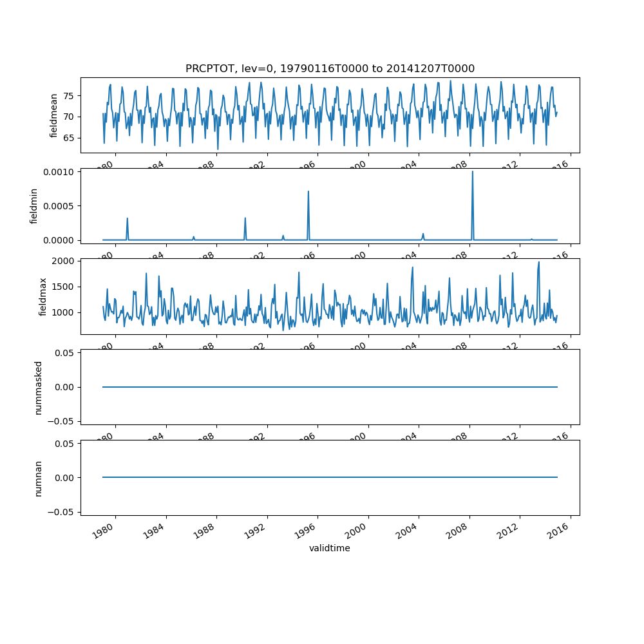Select the fieldmin y-axis label
This screenshot has height=644, width=644.
click(x=34, y=206)
